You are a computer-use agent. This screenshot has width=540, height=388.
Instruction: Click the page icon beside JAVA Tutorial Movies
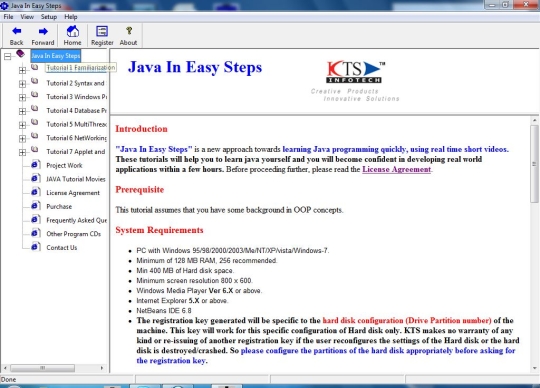35,178
